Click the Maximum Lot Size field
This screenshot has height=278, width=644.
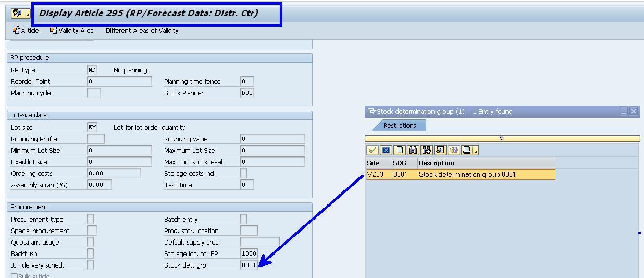pyautogui.click(x=273, y=150)
